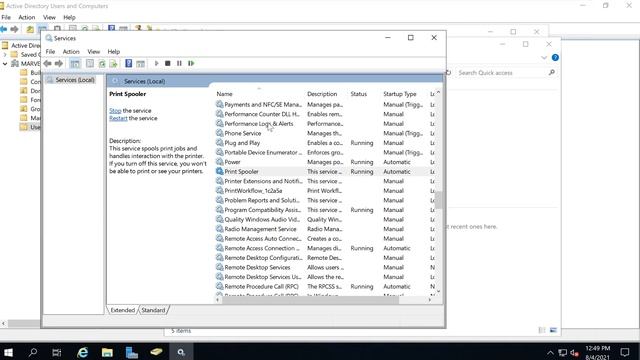Select Performance Logs & Alerts service
Viewport: 640px width, 360px height.
coord(325,124)
